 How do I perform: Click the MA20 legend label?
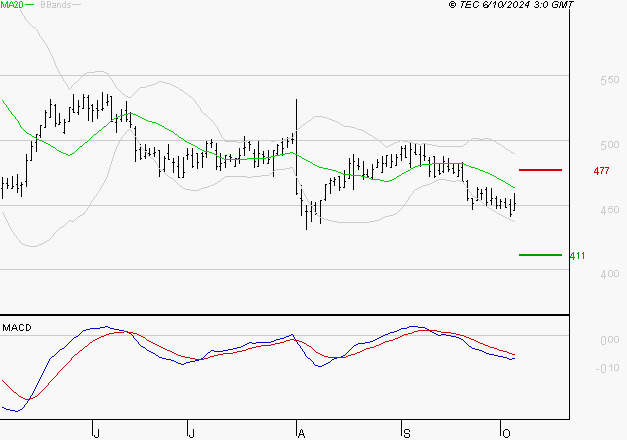coord(12,5)
